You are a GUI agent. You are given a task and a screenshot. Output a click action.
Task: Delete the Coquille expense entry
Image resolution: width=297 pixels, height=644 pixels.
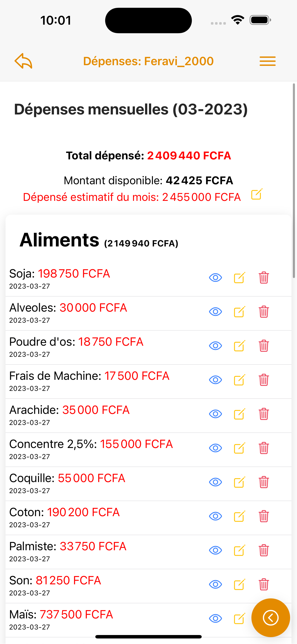(263, 482)
